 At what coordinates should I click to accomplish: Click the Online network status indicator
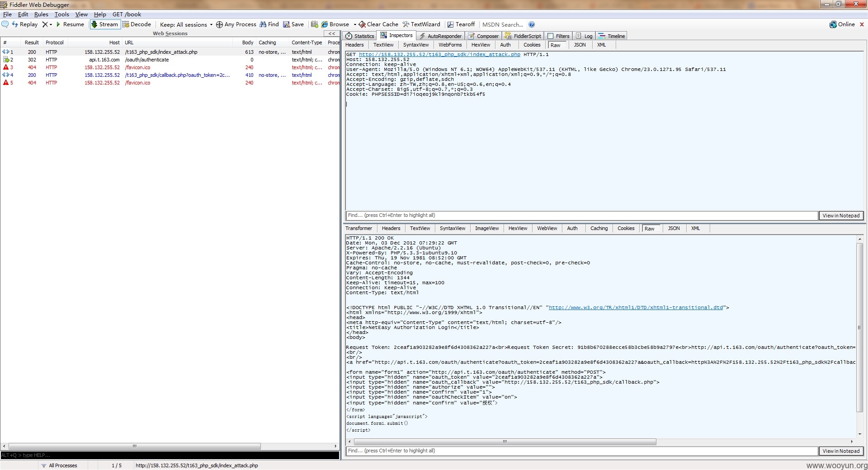[842, 24]
